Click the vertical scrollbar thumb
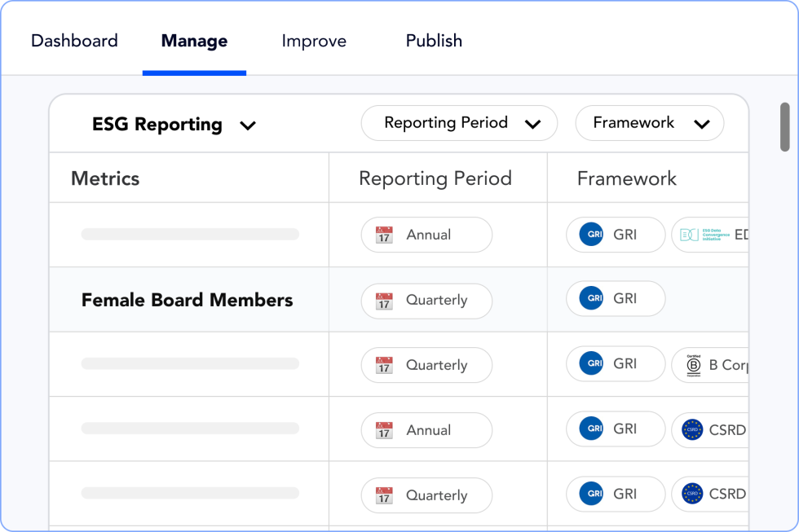 [784, 126]
